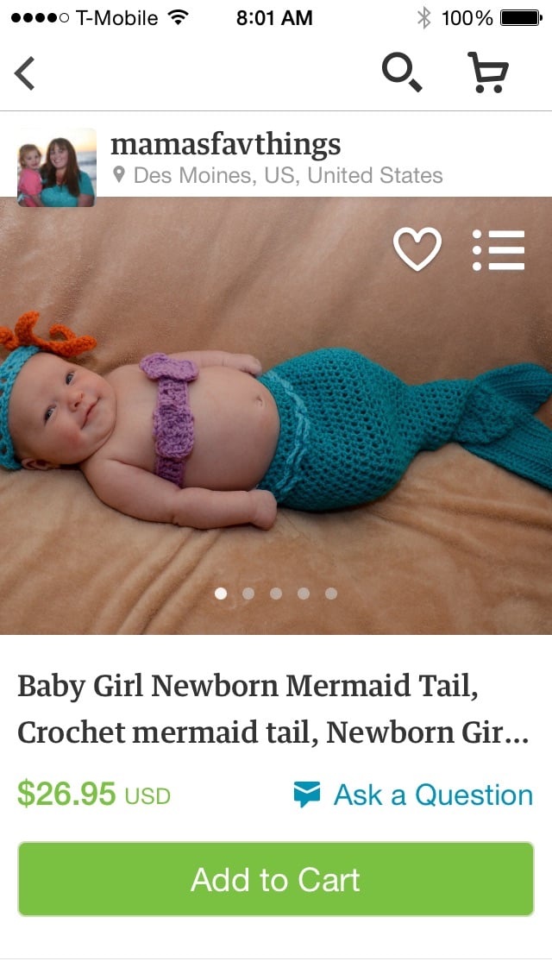552x980 pixels.
Task: Open the mamasfavthings shop name
Action: (x=226, y=145)
